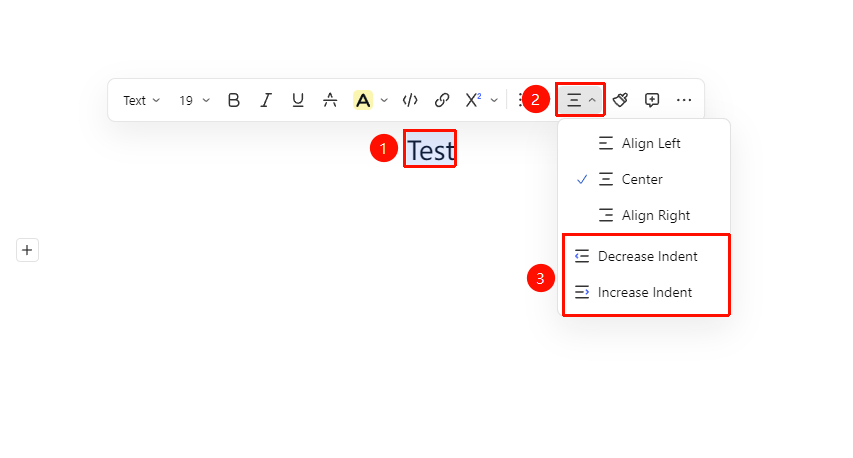Toggle italic formatting
The image size is (853, 458).
tap(265, 100)
